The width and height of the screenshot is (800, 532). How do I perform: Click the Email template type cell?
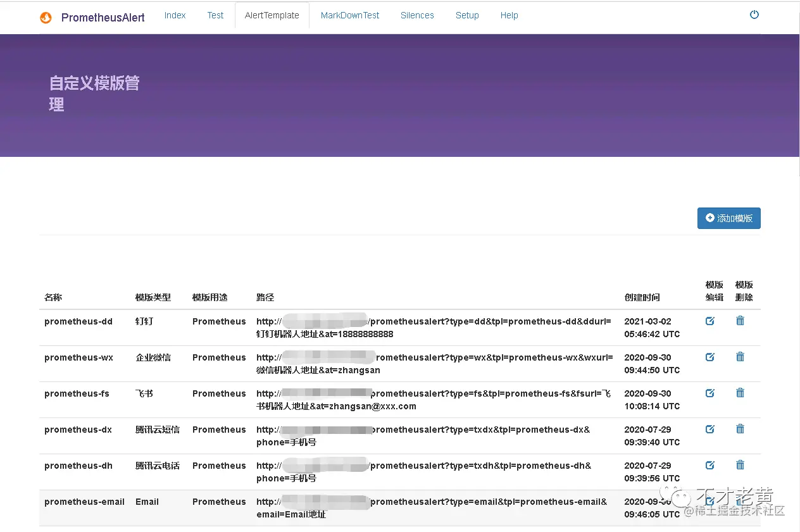(147, 502)
